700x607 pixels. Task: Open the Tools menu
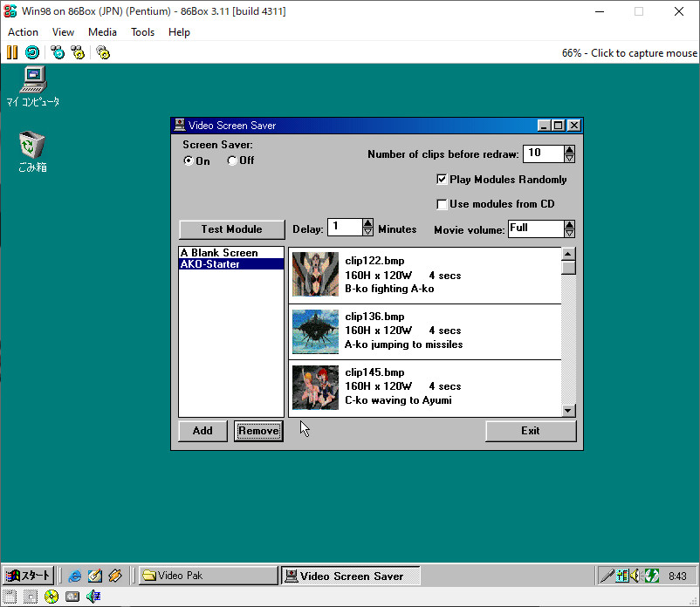(x=143, y=32)
